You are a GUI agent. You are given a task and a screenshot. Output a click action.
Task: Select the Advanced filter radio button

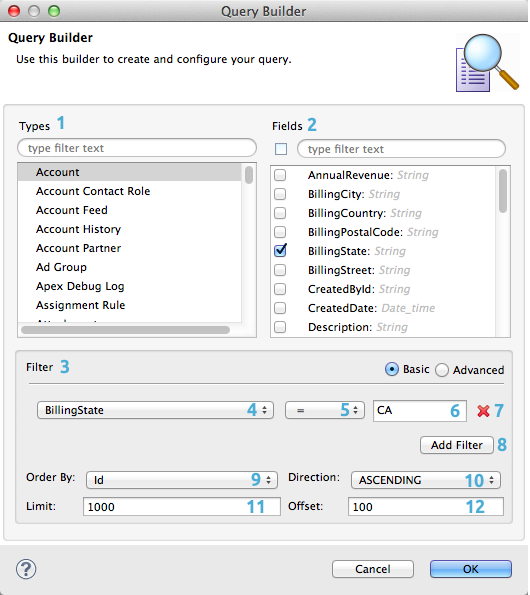coord(442,370)
